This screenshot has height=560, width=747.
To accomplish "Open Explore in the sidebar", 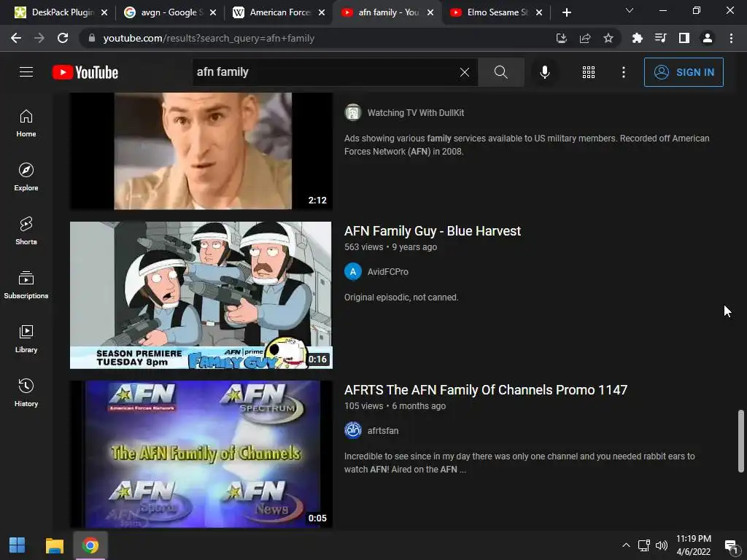I will point(26,177).
